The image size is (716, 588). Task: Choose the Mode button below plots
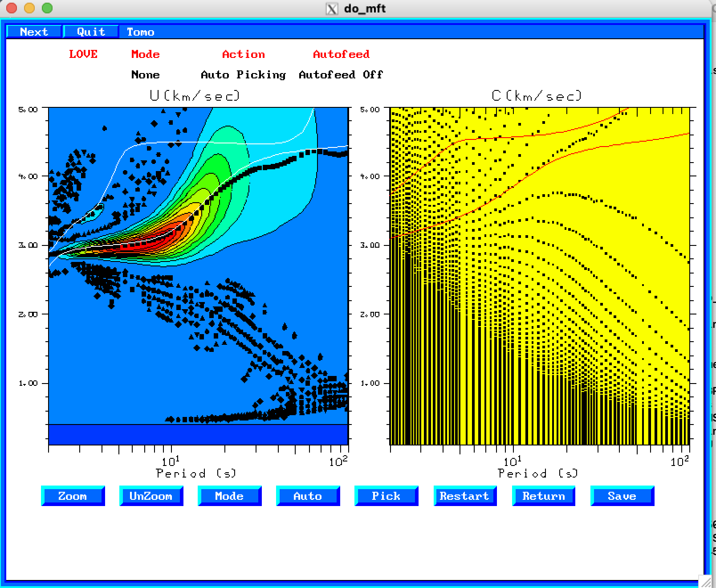(x=229, y=496)
